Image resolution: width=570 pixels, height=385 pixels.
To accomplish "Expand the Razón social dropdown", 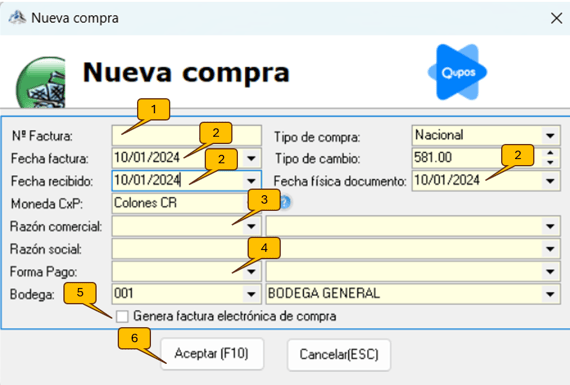I will coord(550,249).
